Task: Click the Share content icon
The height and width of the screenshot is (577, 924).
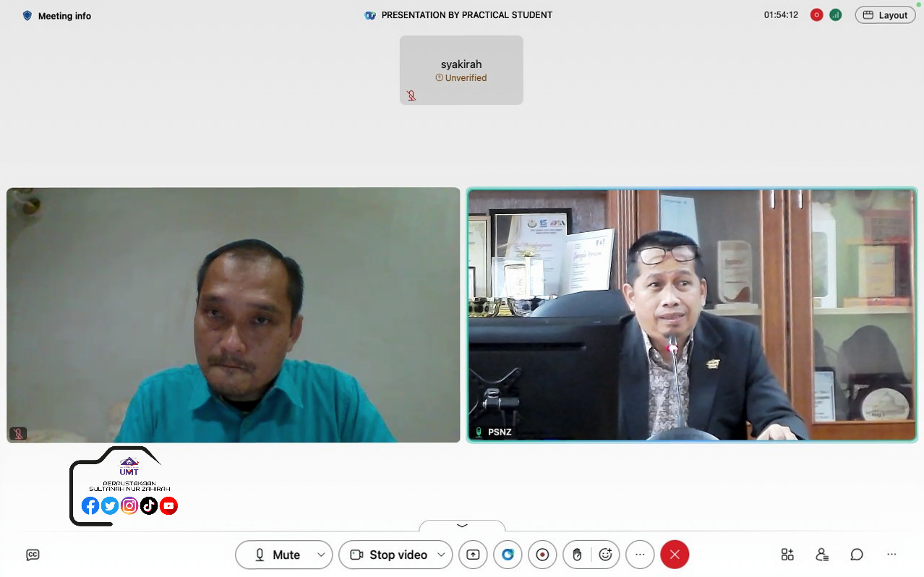Action: click(x=473, y=555)
